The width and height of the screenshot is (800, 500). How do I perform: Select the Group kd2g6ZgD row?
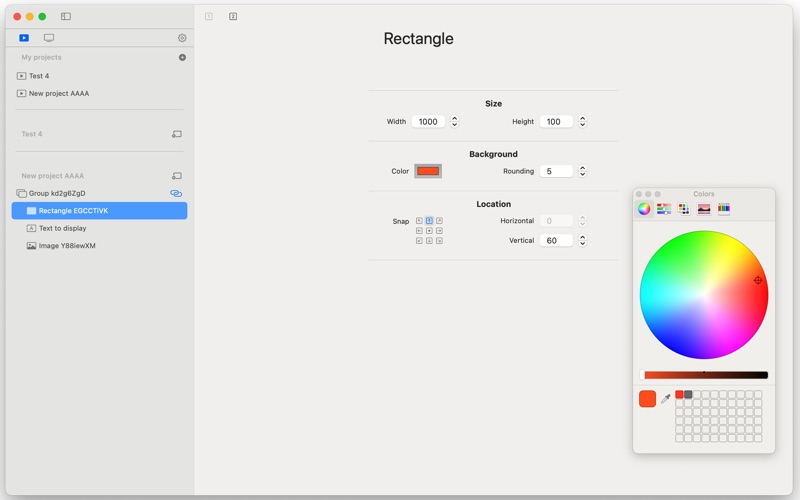(x=99, y=193)
